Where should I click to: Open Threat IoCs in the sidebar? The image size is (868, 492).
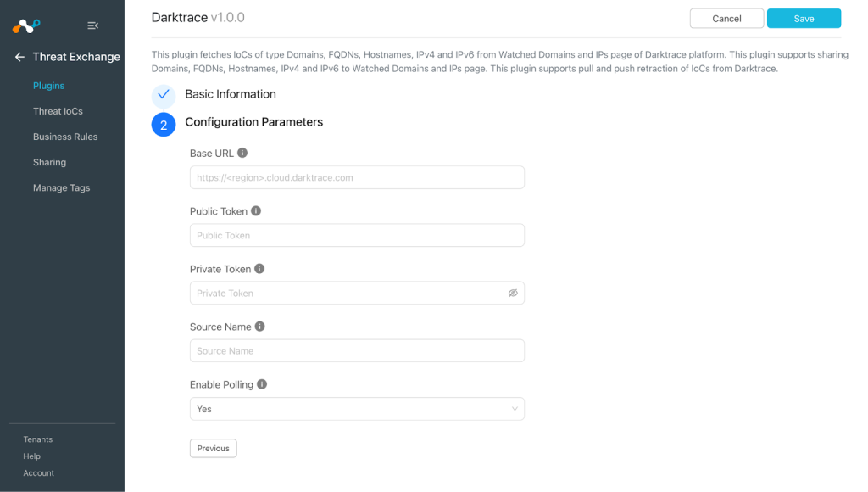click(x=58, y=111)
